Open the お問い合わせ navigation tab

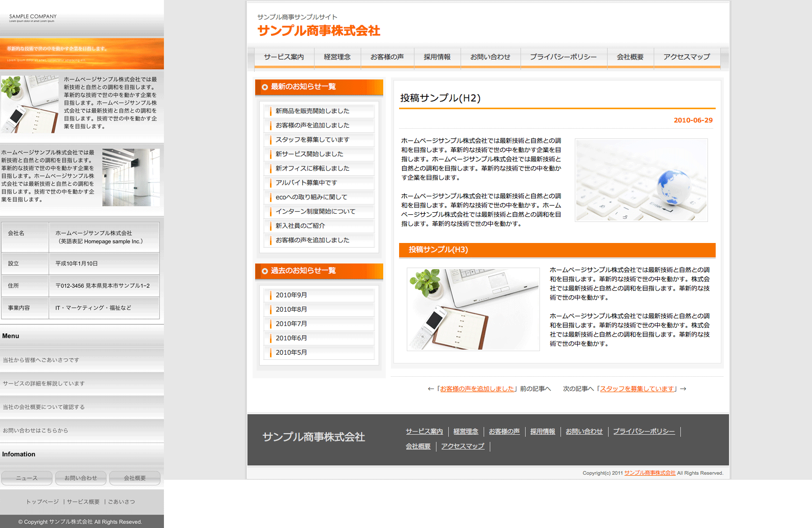[490, 57]
